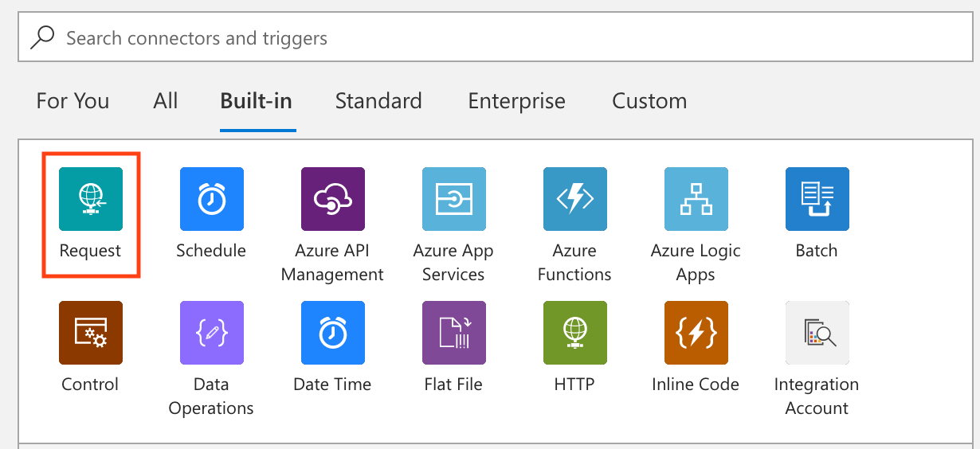Click the "Inline Code" label text
This screenshot has height=449, width=980.
coord(696,385)
